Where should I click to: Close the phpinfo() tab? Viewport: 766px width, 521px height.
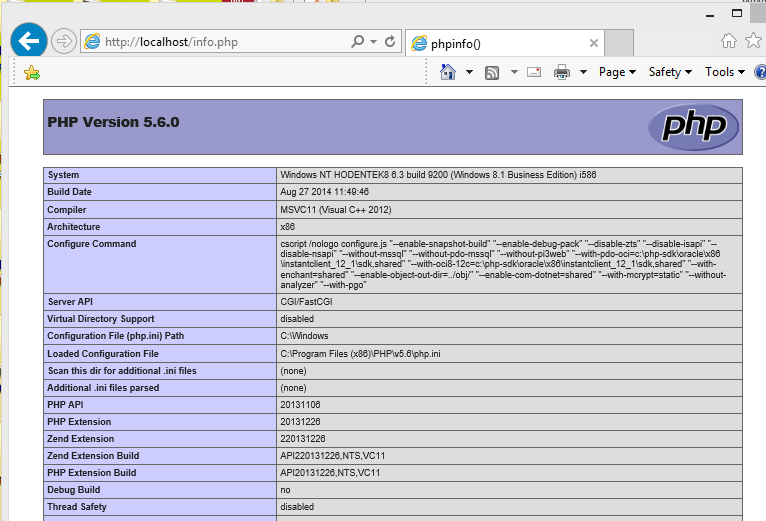click(x=594, y=43)
